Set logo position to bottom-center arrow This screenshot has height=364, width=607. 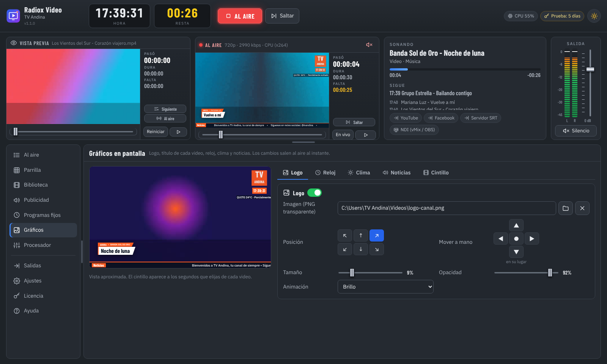[x=361, y=249]
